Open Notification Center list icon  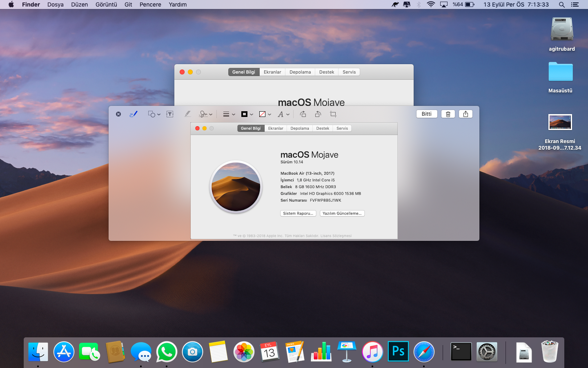click(575, 4)
